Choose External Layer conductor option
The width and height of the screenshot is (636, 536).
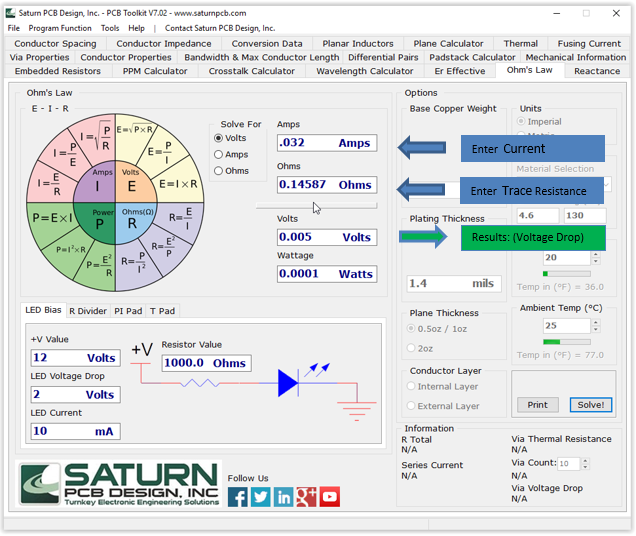tap(443, 406)
